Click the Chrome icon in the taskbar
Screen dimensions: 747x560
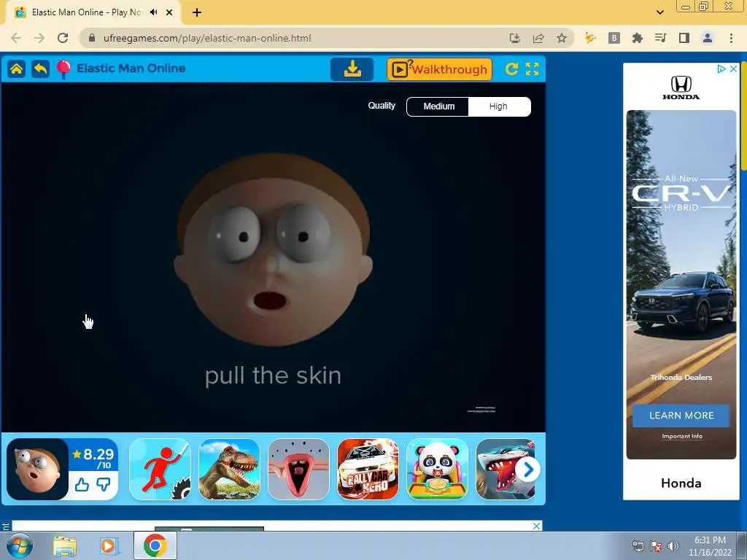point(155,545)
